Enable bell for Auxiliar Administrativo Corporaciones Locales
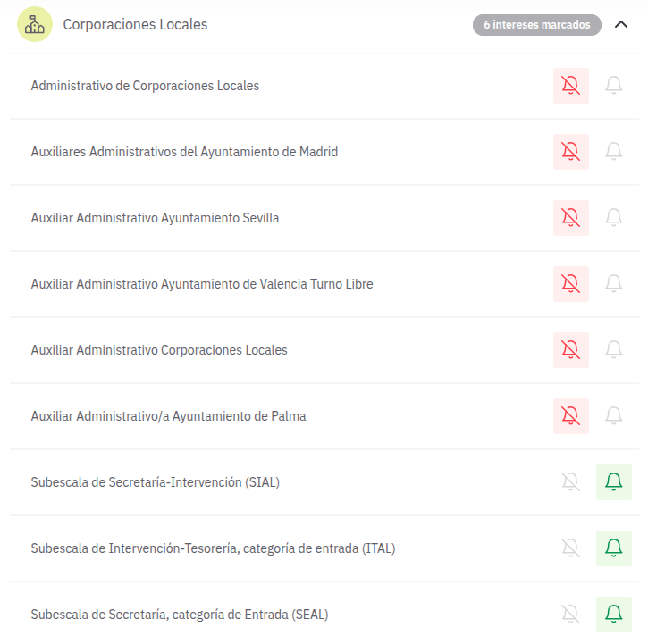The image size is (648, 644). (x=614, y=350)
